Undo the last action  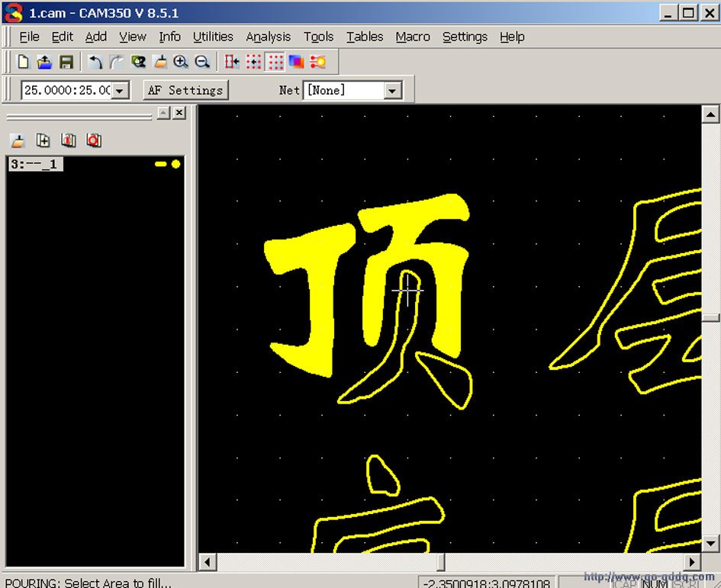pyautogui.click(x=95, y=62)
